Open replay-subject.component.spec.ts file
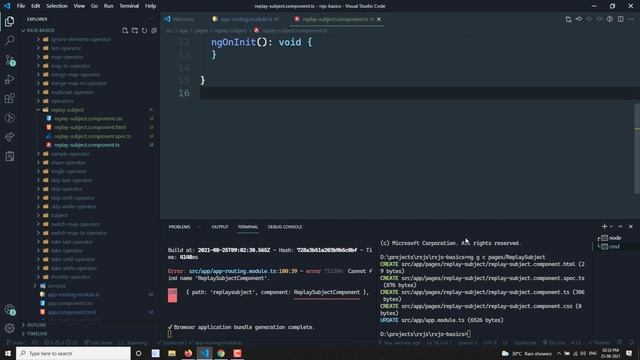The image size is (640, 360). (x=93, y=136)
